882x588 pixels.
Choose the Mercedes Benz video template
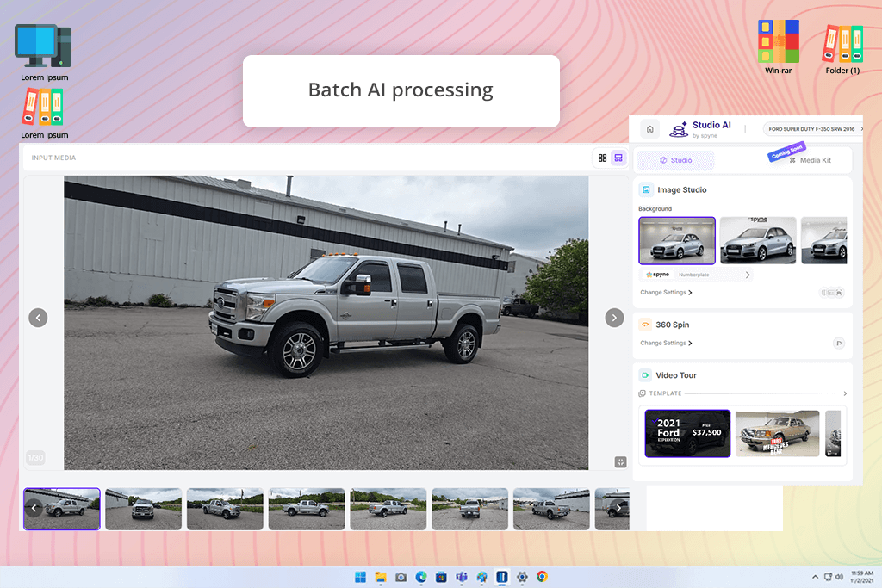pos(778,433)
